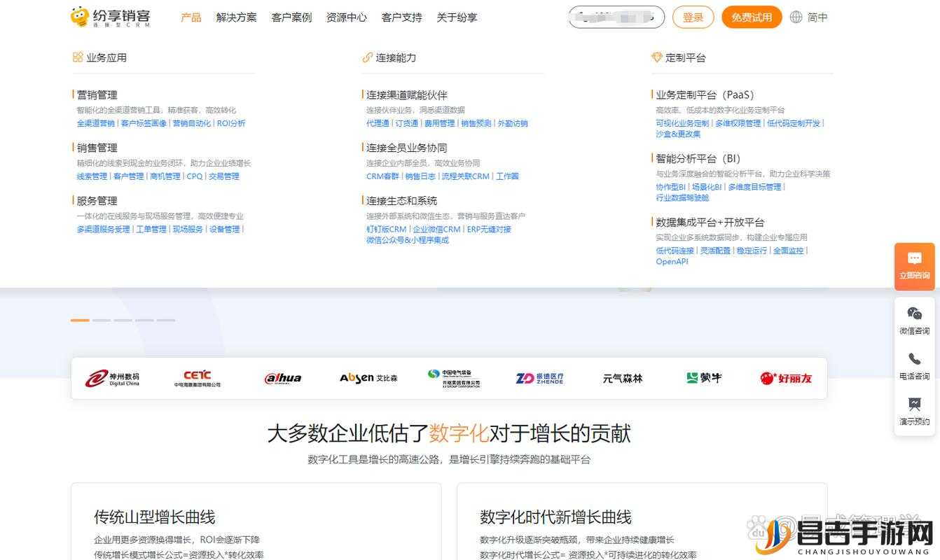Click the 连接能力 link icon
The image size is (940, 560).
[367, 57]
